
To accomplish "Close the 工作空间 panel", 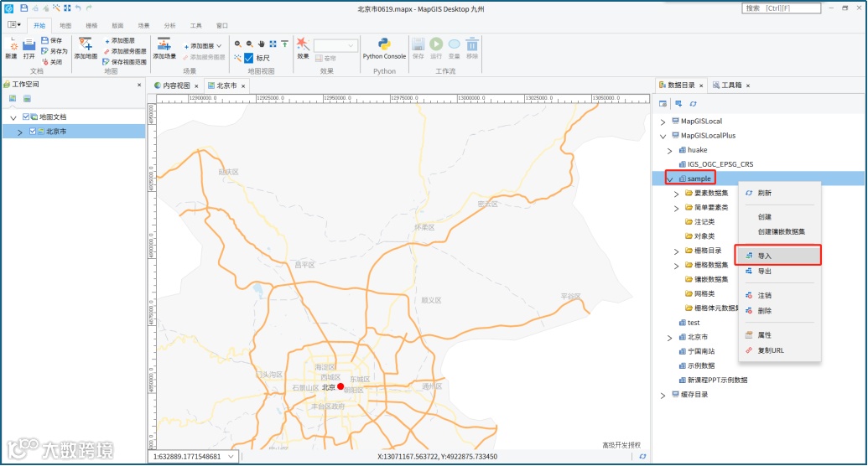I will pyautogui.click(x=139, y=85).
